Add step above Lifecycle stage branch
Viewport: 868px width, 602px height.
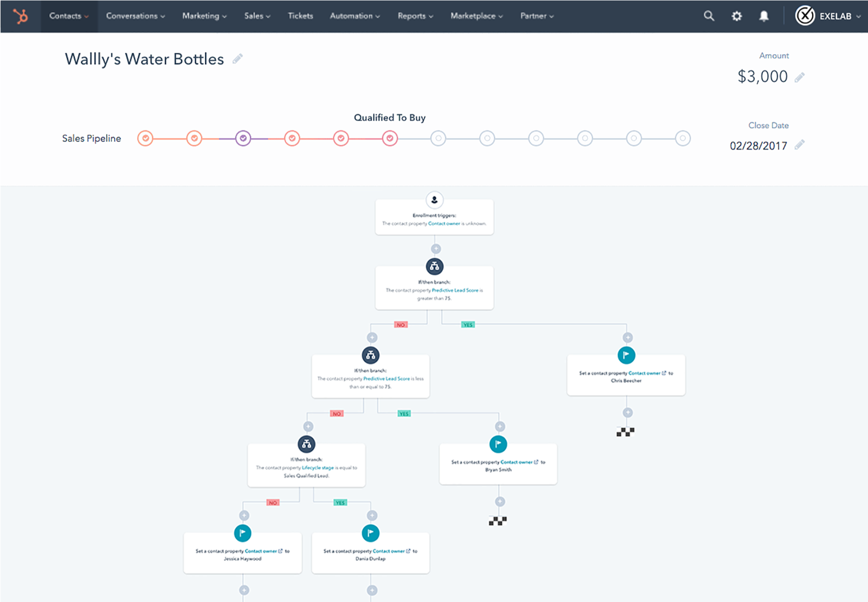point(308,427)
